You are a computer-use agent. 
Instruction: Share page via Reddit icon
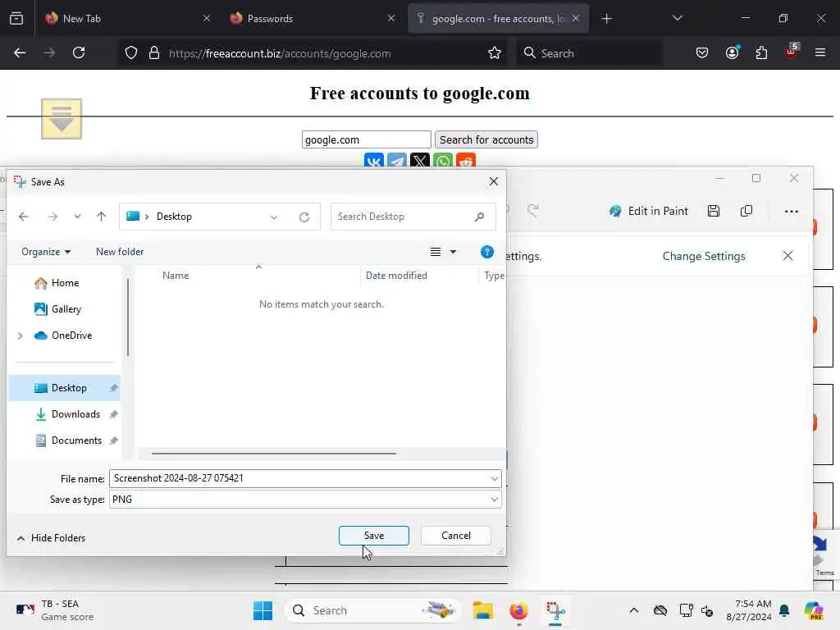coord(466,160)
